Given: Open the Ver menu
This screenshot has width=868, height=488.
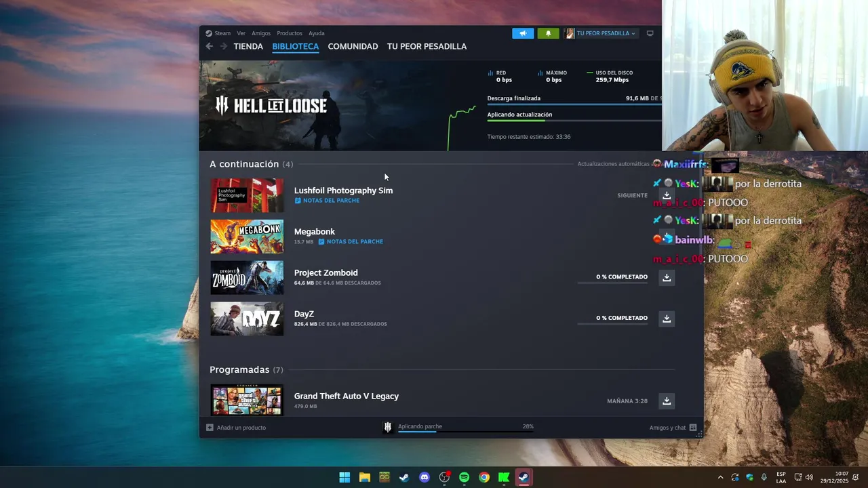Looking at the screenshot, I should [241, 33].
